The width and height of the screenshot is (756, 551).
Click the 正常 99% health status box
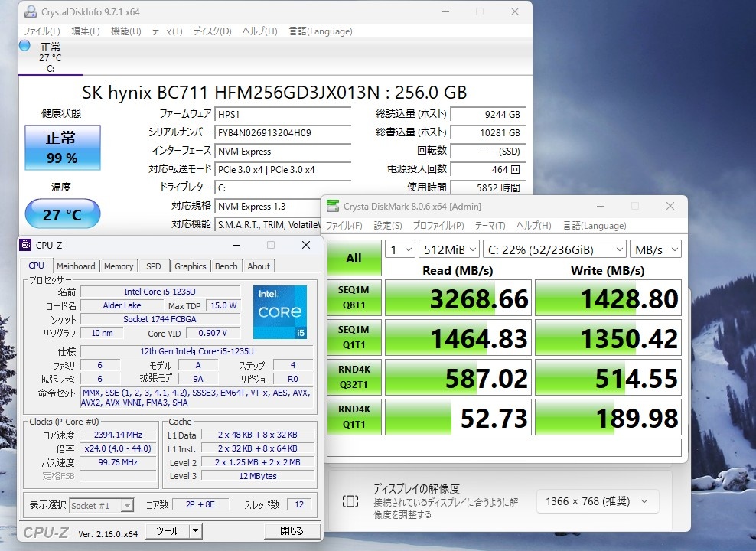coord(61,148)
